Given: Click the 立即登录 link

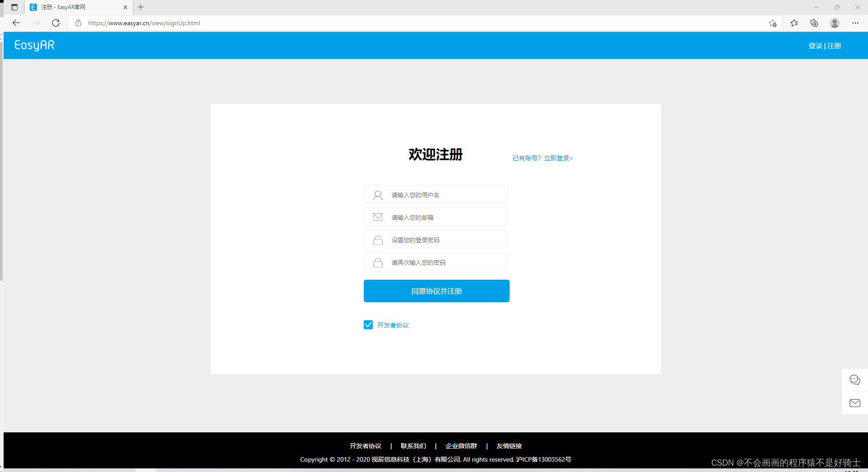Looking at the screenshot, I should (558, 158).
